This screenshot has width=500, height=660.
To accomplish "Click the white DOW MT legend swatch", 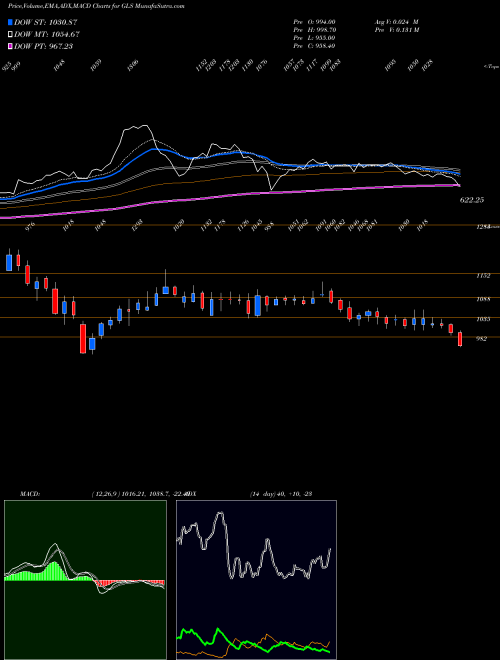I will tap(11, 34).
